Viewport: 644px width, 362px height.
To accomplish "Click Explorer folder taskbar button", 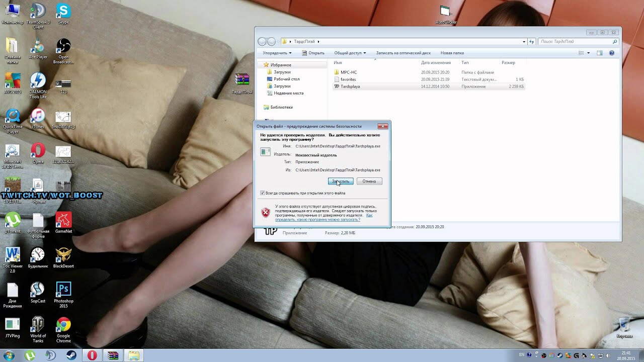I will [x=134, y=355].
